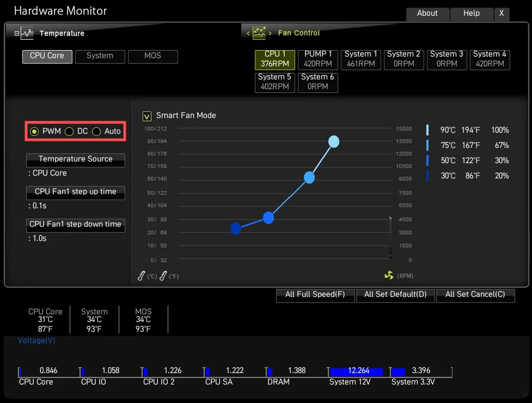Open the MOS temperature tab
This screenshot has width=532, height=403.
[x=153, y=56]
